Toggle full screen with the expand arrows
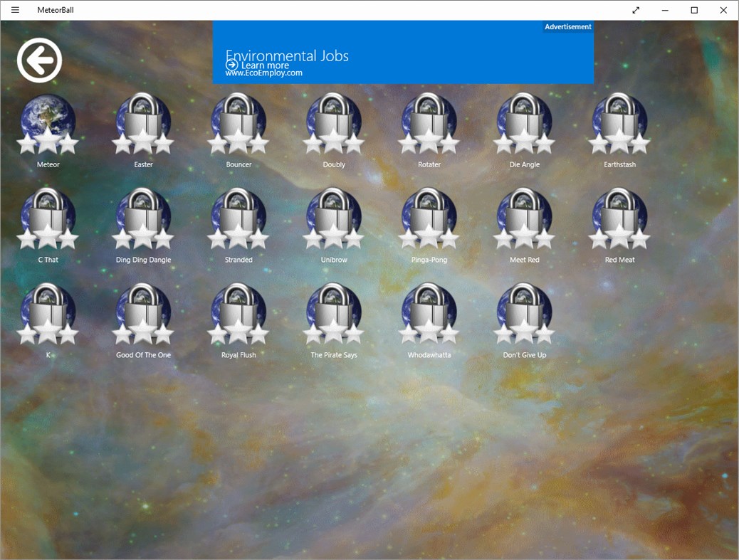 coord(636,10)
